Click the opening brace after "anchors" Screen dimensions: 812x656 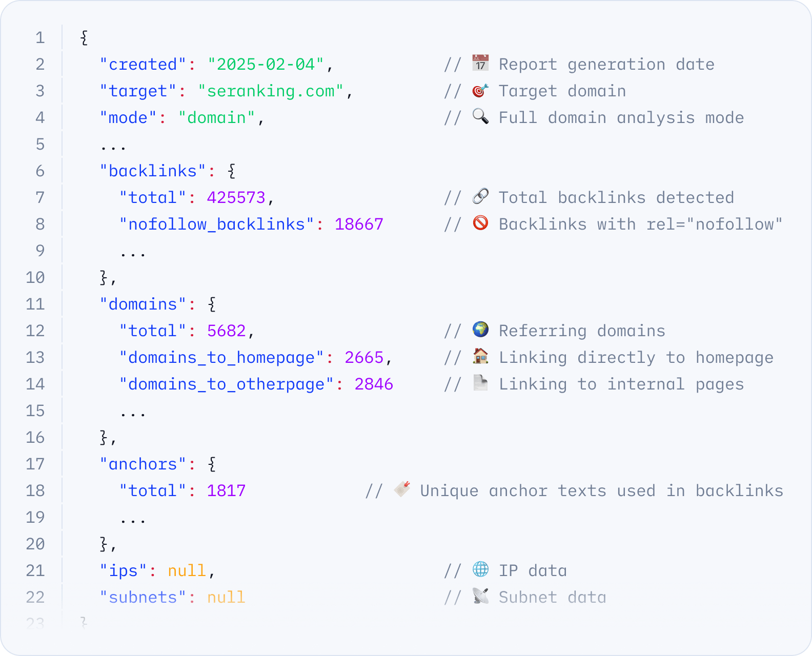212,464
